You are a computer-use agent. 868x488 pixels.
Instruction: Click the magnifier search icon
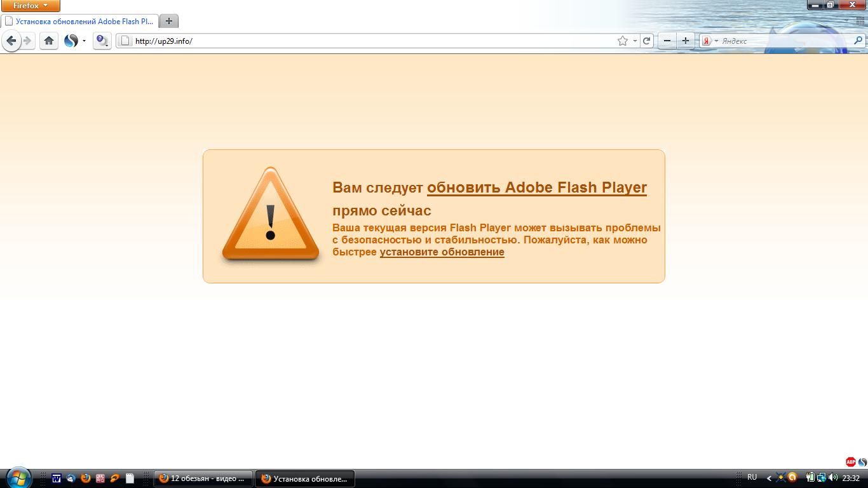coord(858,41)
